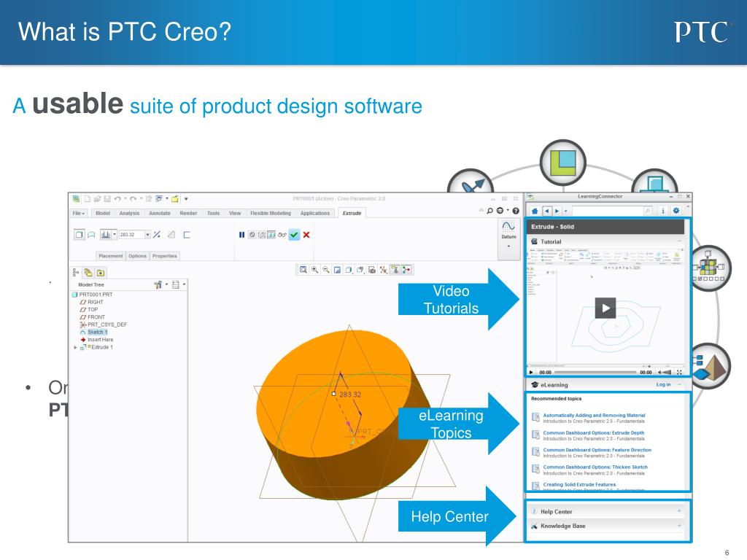Click LearningConnector home icon
The width and height of the screenshot is (747, 560).
click(x=535, y=211)
